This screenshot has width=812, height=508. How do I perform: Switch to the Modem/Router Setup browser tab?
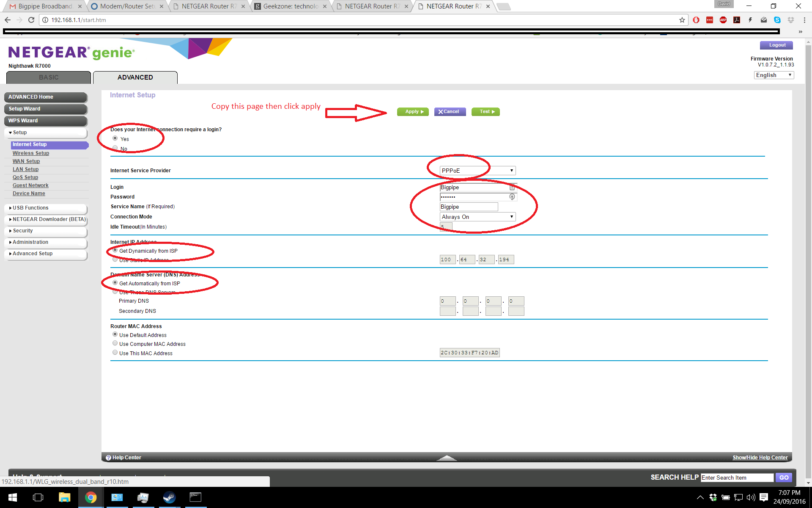point(127,6)
